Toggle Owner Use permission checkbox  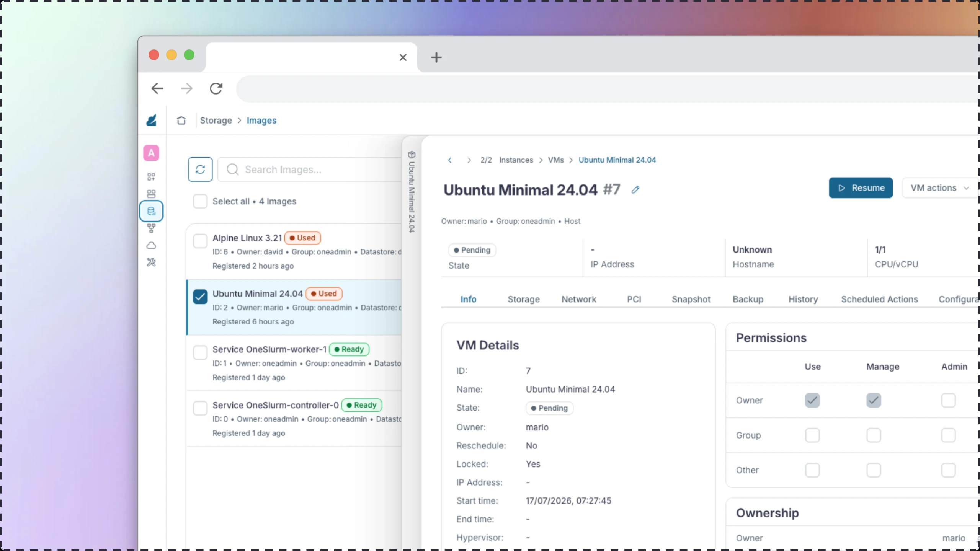point(812,400)
